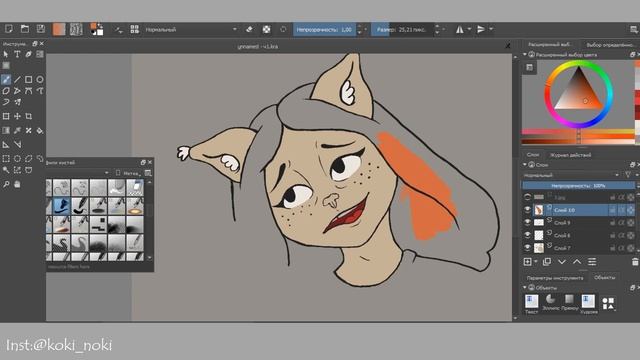Switch to the Объекты tab
Screen dimensions: 640x360
tap(605, 278)
